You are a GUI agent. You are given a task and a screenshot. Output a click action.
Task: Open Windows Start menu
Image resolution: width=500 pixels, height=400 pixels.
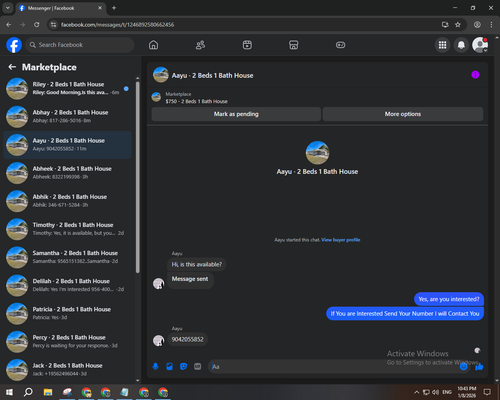click(9, 392)
